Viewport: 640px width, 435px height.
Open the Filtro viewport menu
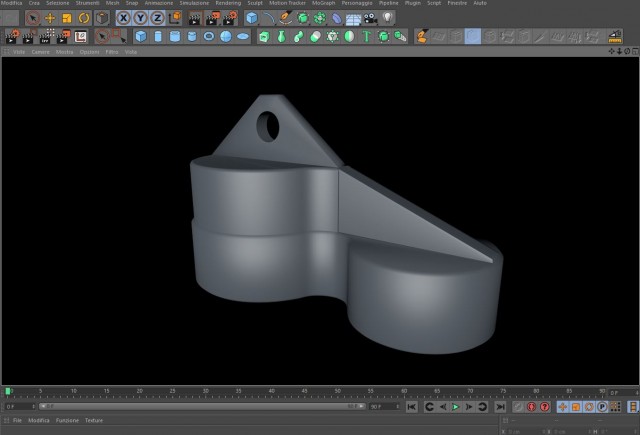111,52
